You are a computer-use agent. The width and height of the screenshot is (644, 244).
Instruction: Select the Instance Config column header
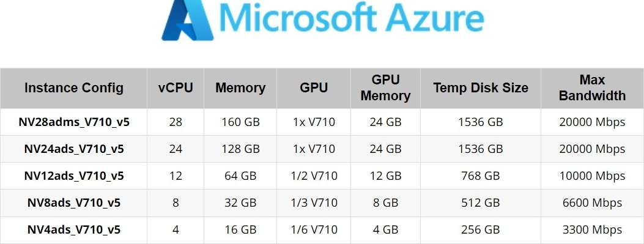(x=74, y=88)
